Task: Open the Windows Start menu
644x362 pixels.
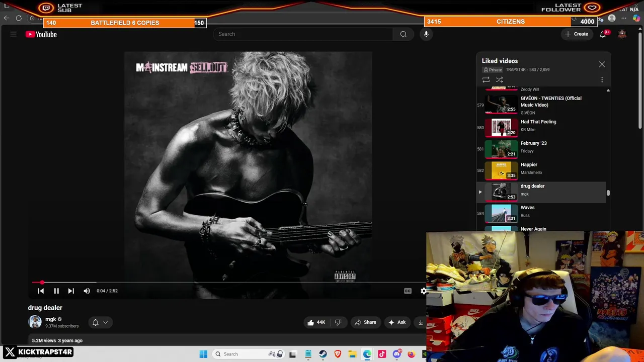Action: (x=203, y=354)
